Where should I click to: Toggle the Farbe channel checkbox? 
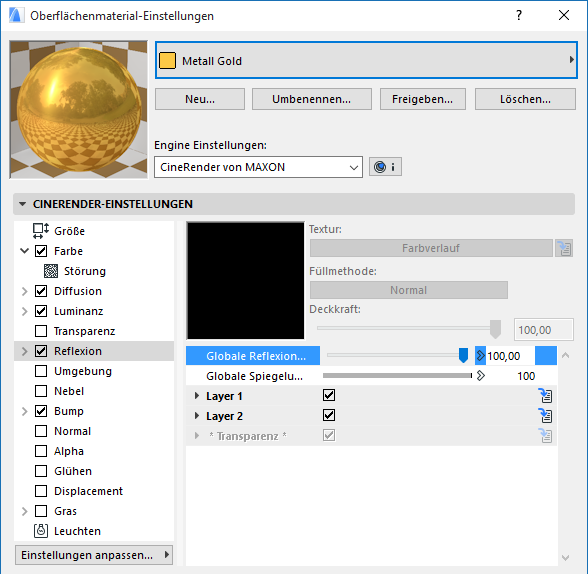[x=41, y=251]
